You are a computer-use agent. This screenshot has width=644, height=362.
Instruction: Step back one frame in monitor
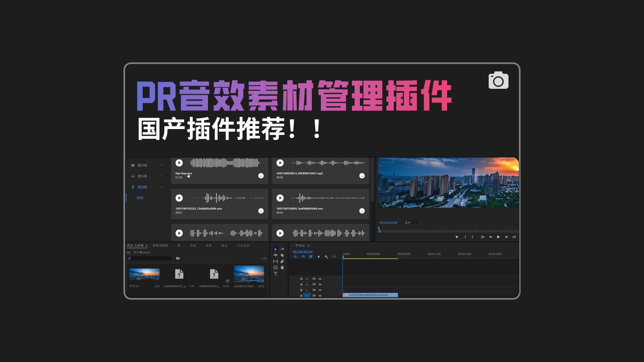tap(490, 237)
